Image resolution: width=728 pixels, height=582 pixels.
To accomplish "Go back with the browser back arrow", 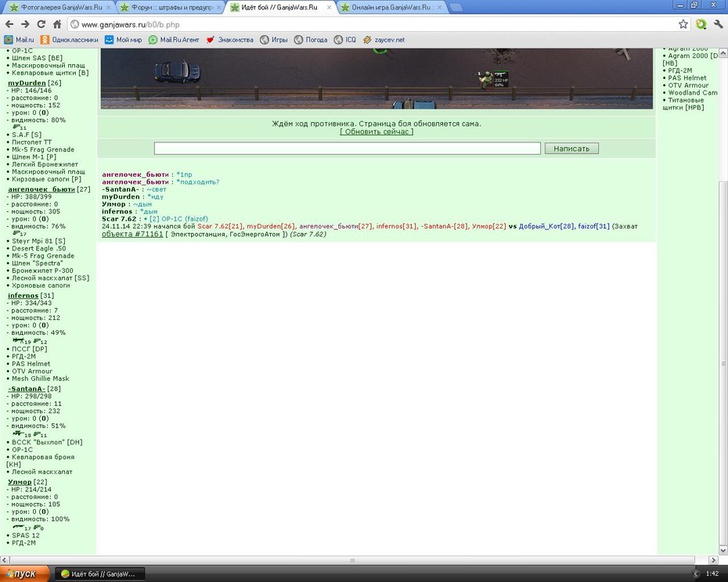I will pyautogui.click(x=9, y=24).
